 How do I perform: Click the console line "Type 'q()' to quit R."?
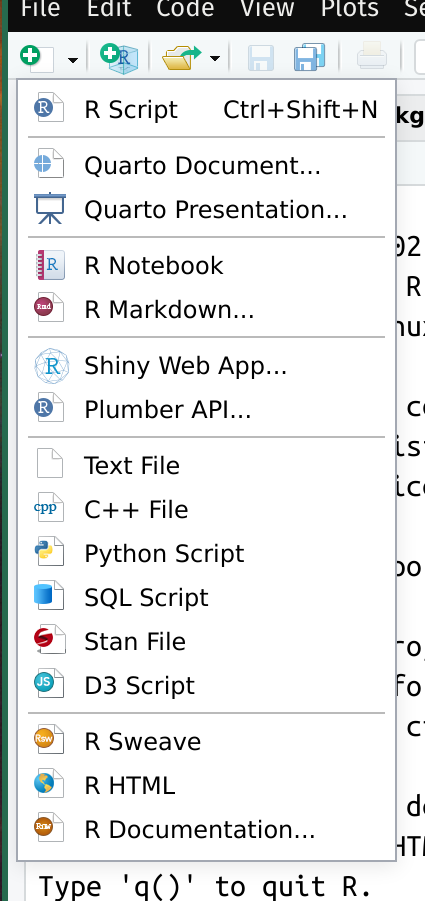point(204,887)
